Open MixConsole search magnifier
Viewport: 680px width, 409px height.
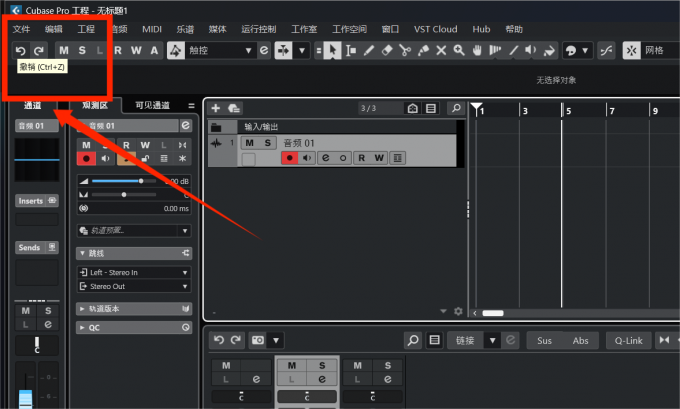[413, 340]
